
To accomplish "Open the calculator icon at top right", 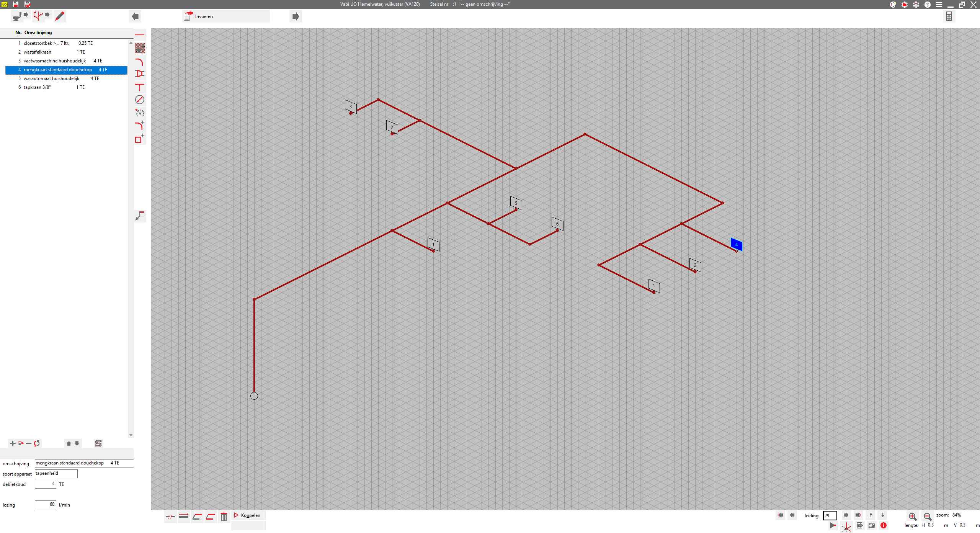I will click(x=949, y=16).
